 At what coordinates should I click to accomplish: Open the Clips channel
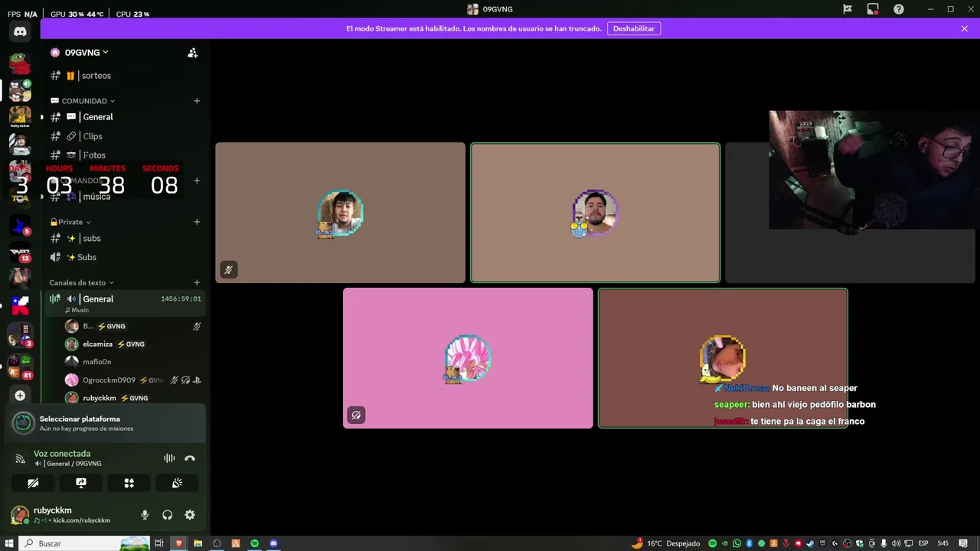pos(125,136)
